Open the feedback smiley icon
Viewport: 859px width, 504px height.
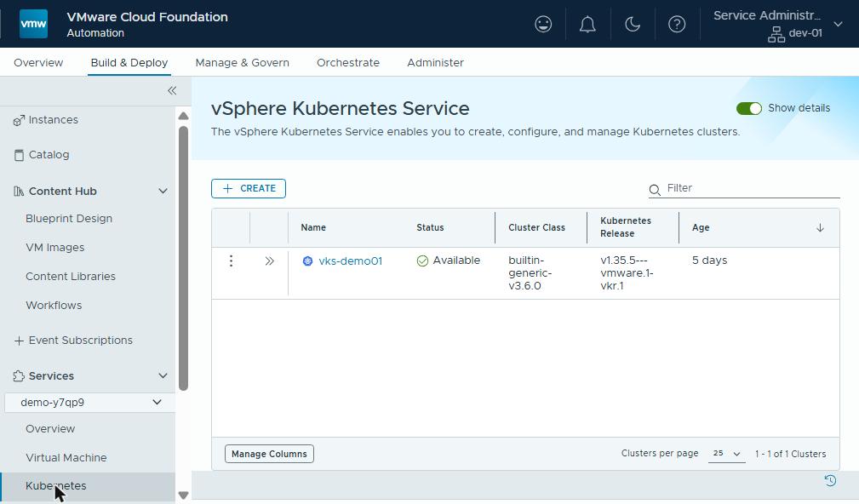(x=543, y=24)
